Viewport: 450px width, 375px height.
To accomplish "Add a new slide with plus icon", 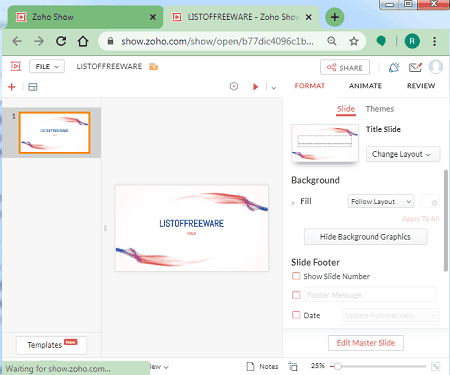I will coord(12,87).
